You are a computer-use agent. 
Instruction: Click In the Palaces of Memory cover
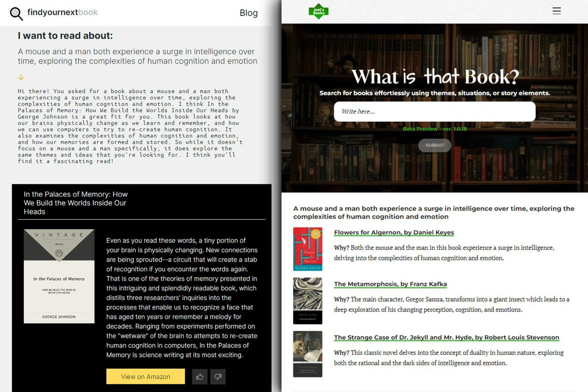click(x=59, y=276)
